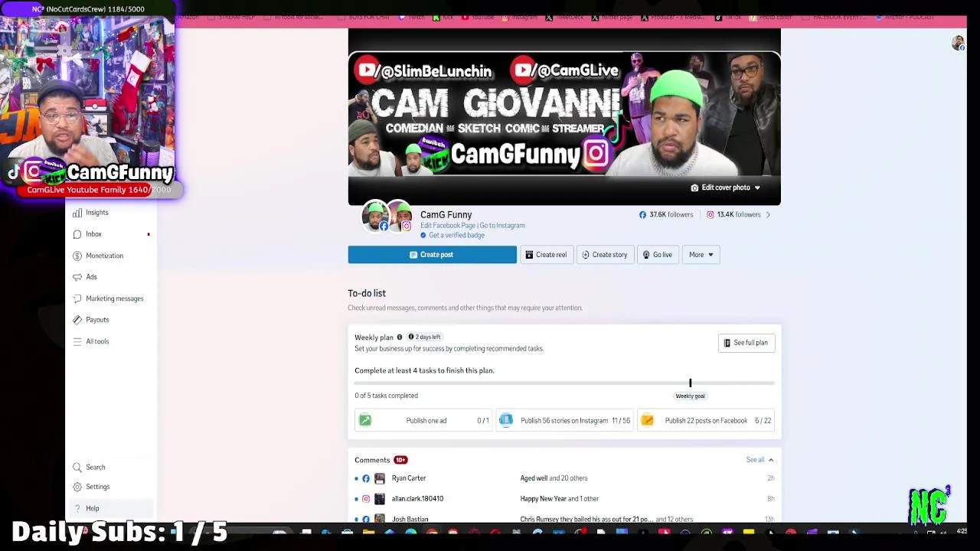Expand the More dropdown
This screenshot has height=551, width=980.
pos(701,255)
